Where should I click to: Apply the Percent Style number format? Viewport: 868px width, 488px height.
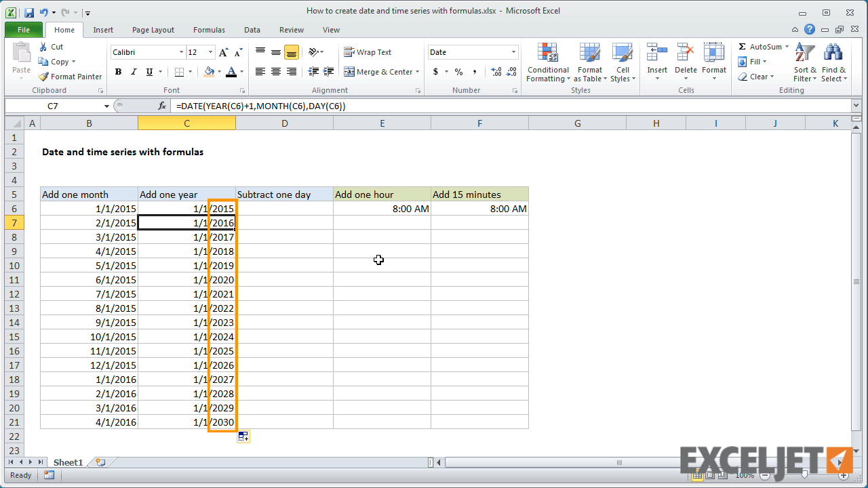(x=458, y=71)
